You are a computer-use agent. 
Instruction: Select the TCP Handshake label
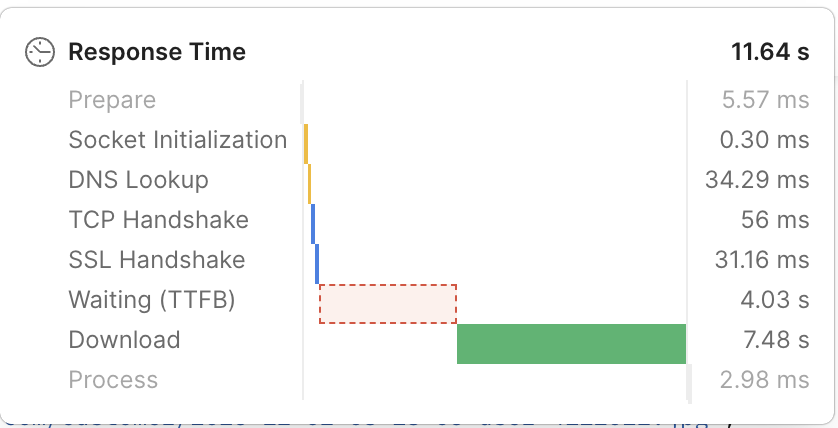click(x=159, y=220)
